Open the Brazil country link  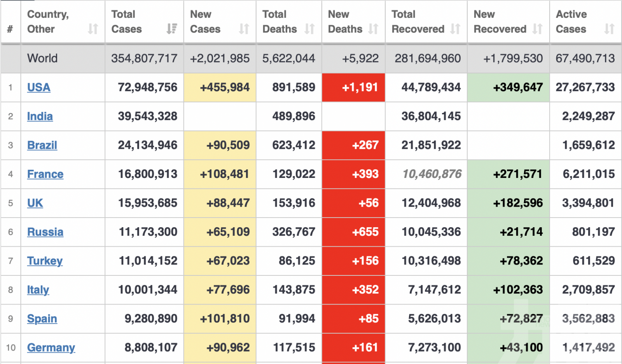click(x=42, y=145)
